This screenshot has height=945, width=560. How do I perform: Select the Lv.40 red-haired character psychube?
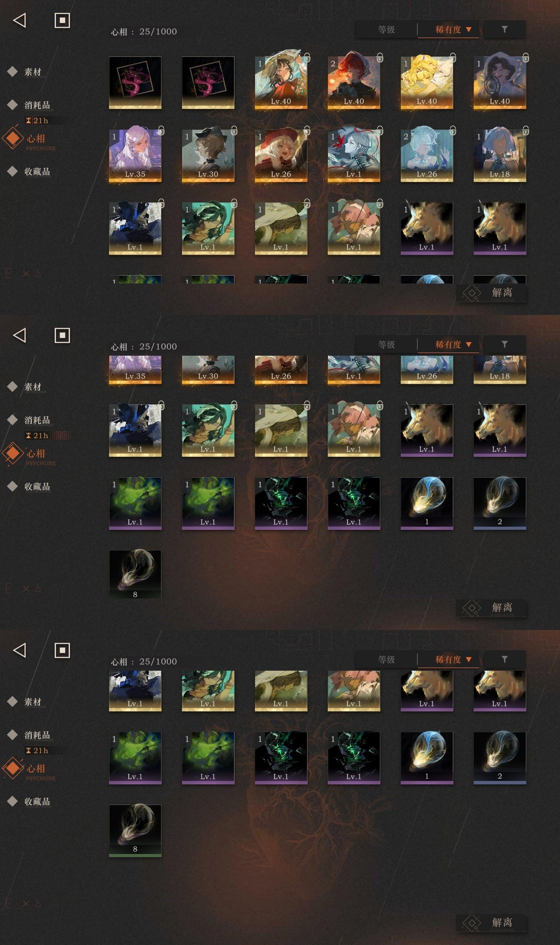tap(353, 82)
